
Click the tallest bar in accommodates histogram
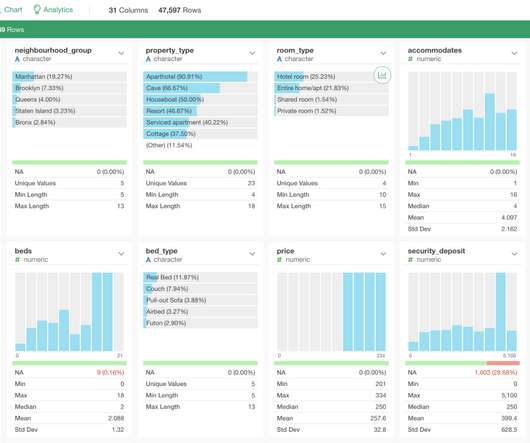coord(490,122)
